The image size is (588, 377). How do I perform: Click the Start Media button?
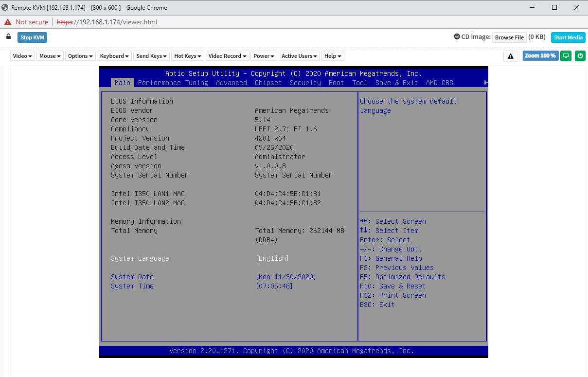tap(568, 37)
